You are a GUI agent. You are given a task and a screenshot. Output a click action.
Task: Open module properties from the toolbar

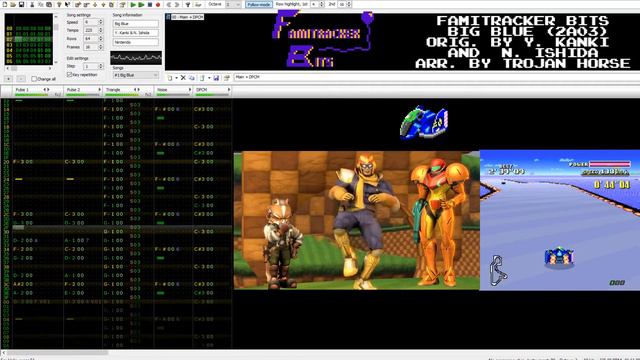122,4
